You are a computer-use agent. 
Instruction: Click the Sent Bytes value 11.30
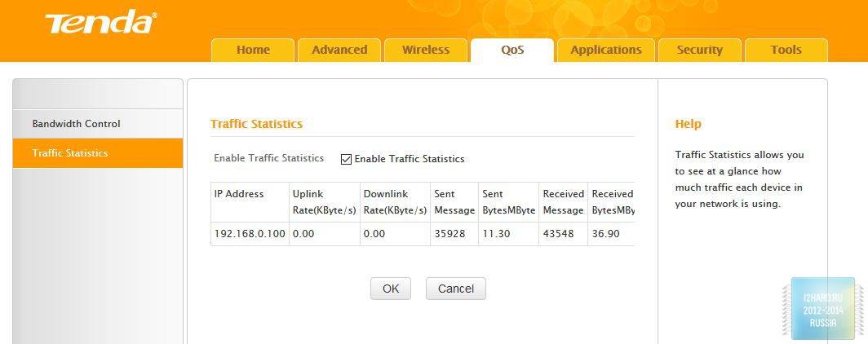coord(496,234)
